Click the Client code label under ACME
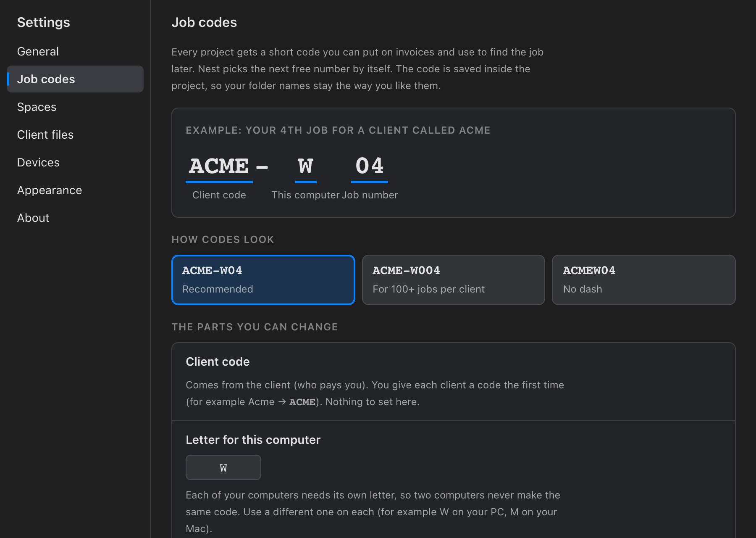The image size is (756, 538). tap(219, 195)
